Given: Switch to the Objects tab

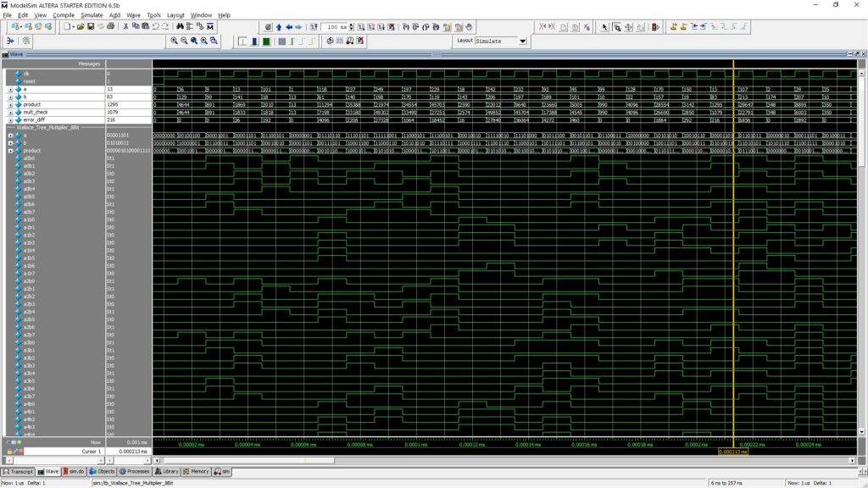Looking at the screenshot, I should coord(103,471).
